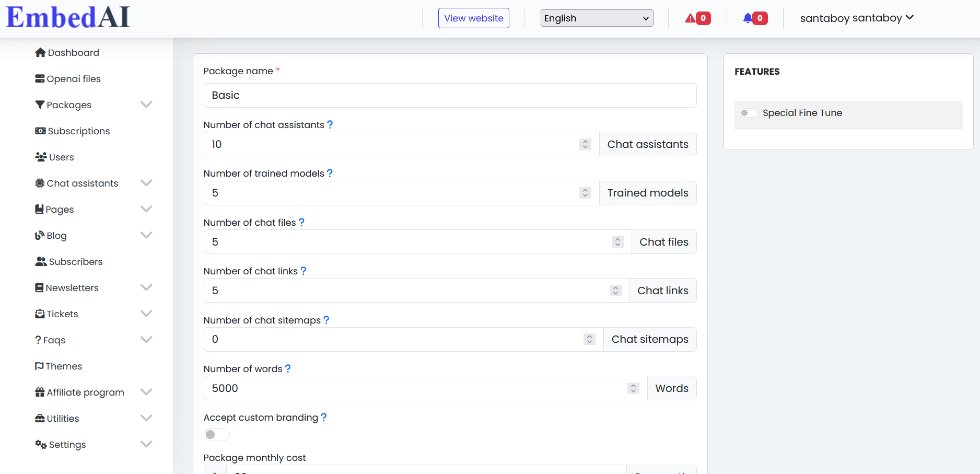Click the Number of words stepper arrows
Image resolution: width=980 pixels, height=474 pixels.
click(x=633, y=388)
